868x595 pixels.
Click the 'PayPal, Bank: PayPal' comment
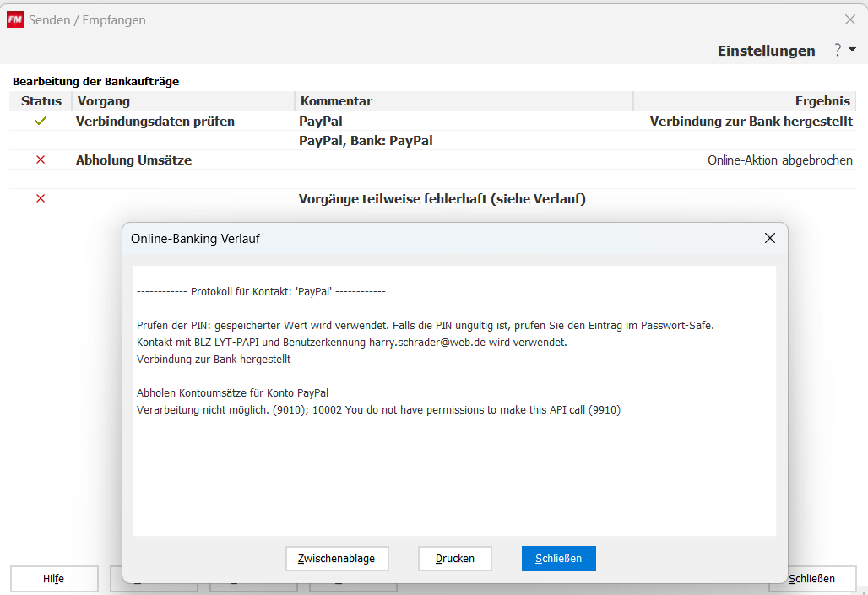coord(366,141)
